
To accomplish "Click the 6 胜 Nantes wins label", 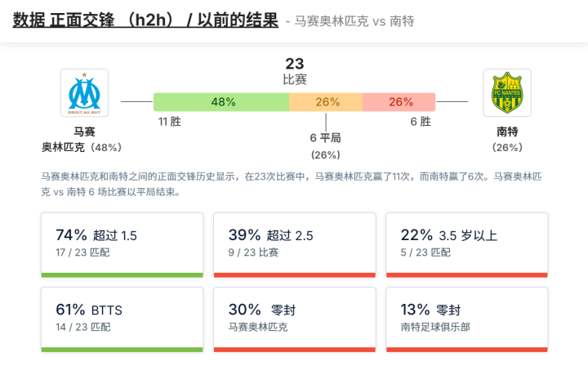I will coord(420,122).
